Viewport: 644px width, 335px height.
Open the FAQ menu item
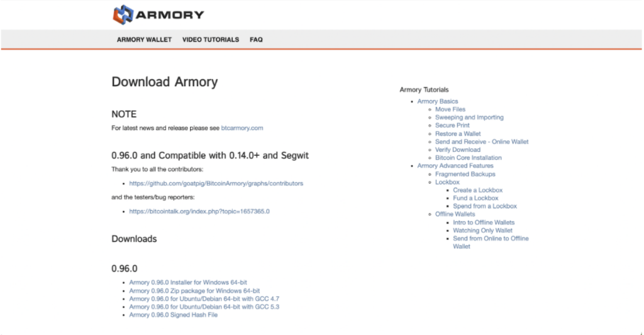coord(257,40)
